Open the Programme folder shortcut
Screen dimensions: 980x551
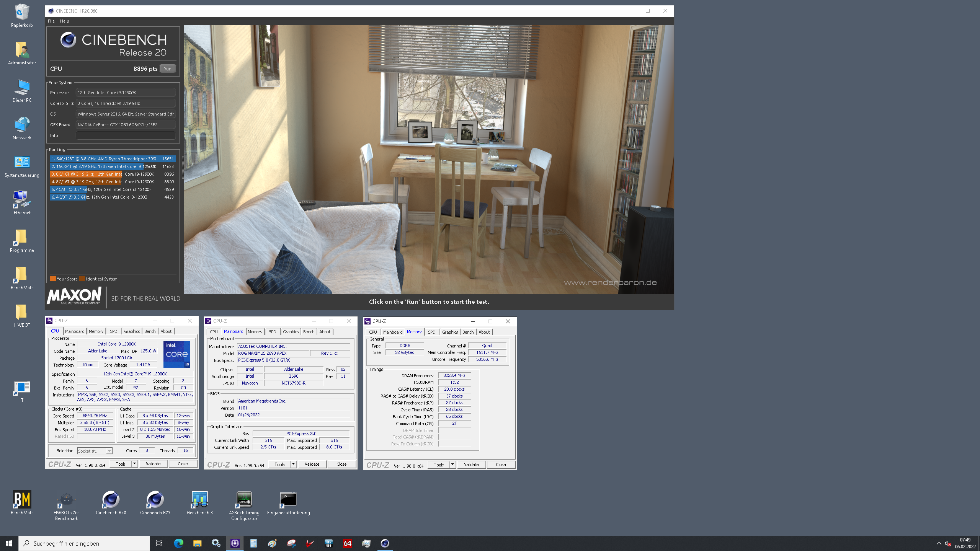(22, 241)
